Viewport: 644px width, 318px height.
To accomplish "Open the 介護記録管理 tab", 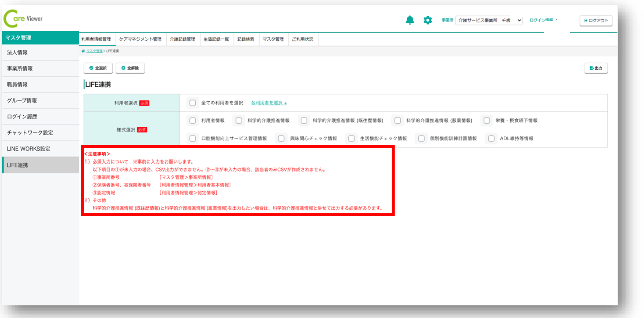I will (x=182, y=39).
